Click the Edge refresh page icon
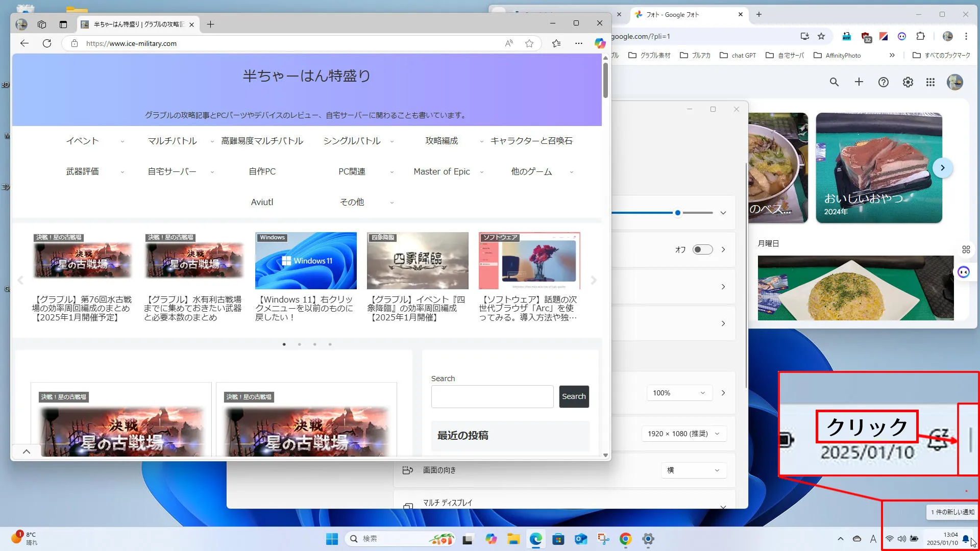Screen dimensions: 980x551 [47, 43]
